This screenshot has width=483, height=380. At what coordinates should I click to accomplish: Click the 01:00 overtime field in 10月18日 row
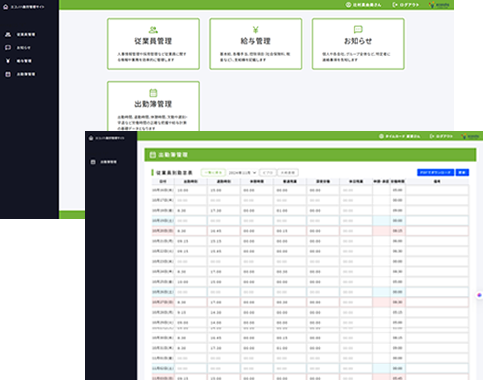point(290,211)
